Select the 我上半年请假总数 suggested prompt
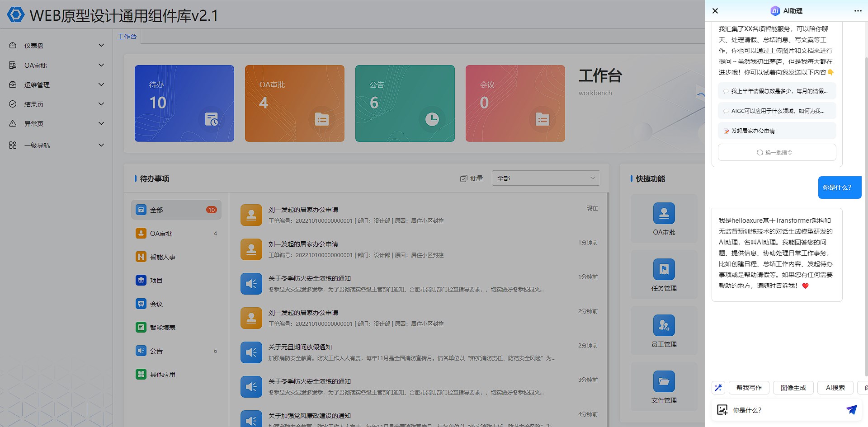 tap(777, 91)
